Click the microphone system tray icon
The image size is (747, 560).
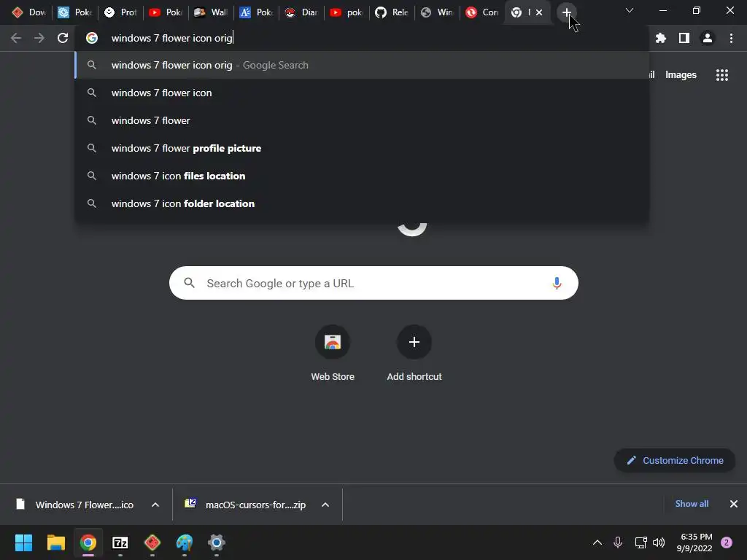pyautogui.click(x=618, y=542)
